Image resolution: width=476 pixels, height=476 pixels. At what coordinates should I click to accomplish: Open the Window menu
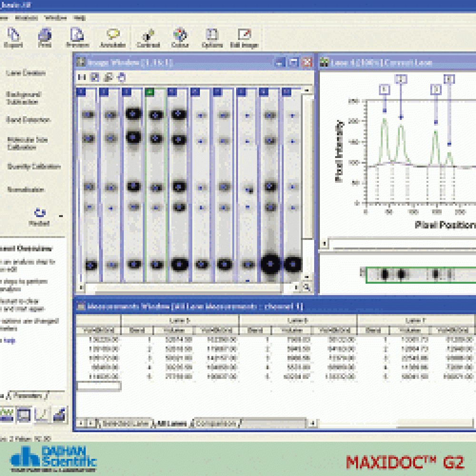click(x=56, y=18)
